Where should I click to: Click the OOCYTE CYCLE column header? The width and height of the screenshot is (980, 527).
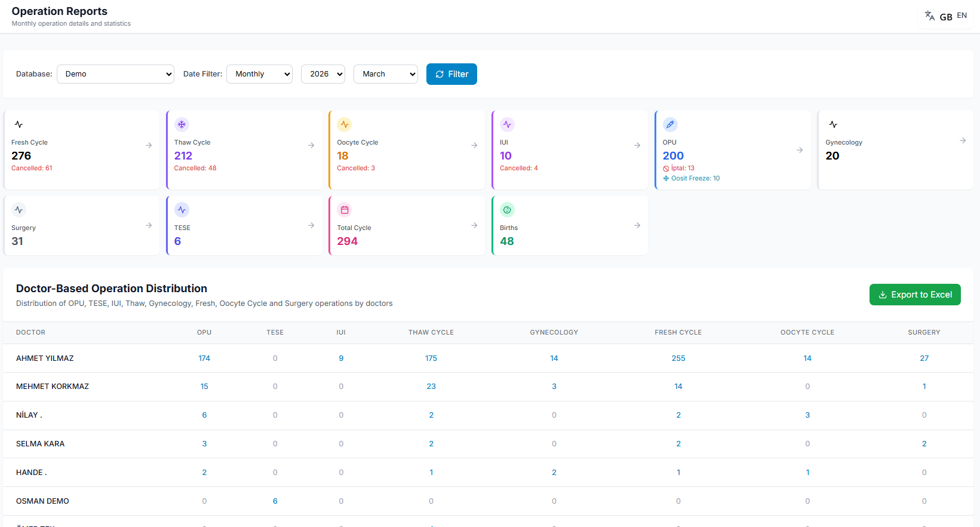pyautogui.click(x=807, y=332)
